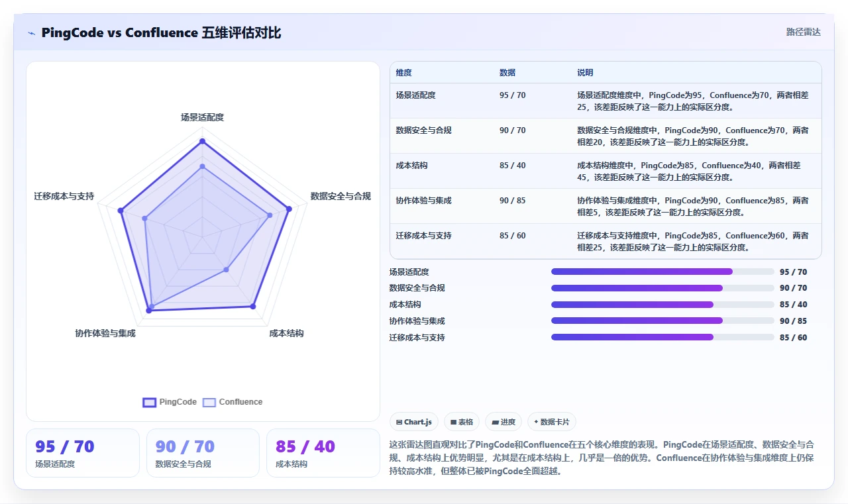Open the 95 / 70 场景适配度 data card
The width and height of the screenshot is (848, 504).
point(83,453)
